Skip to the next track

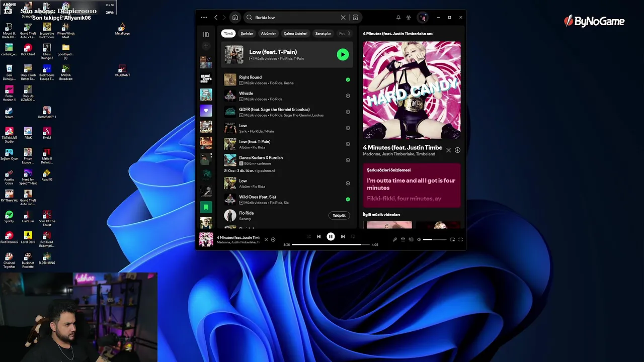click(343, 236)
